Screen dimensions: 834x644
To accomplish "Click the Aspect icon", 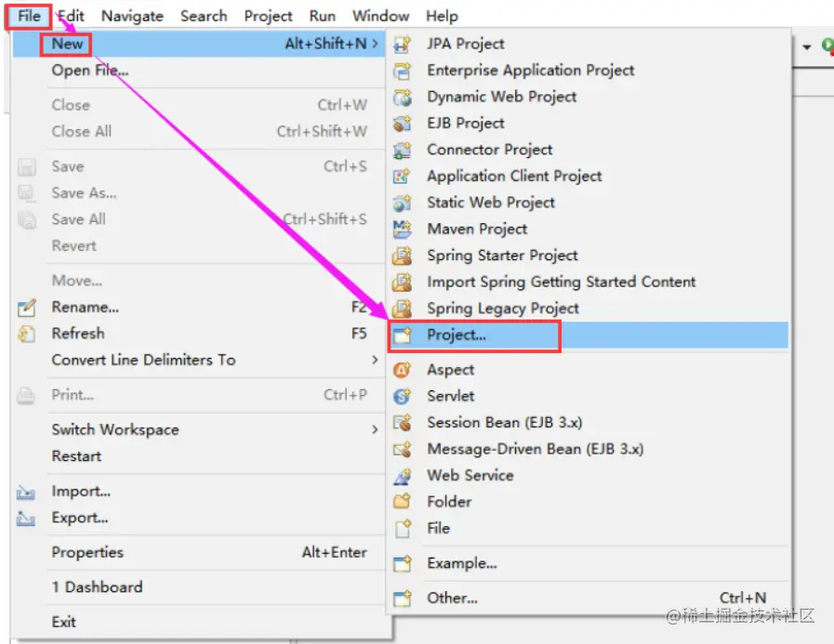I will click(x=402, y=370).
